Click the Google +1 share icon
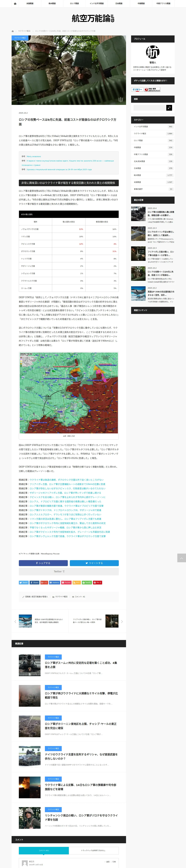 [x=44, y=583]
